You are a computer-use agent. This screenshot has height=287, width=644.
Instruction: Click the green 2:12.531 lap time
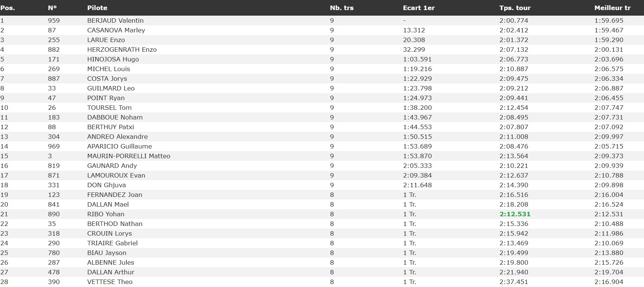coord(515,214)
